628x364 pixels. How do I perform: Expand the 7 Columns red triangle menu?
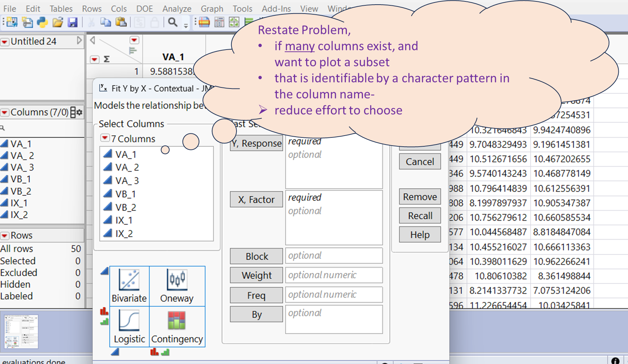[x=105, y=138]
